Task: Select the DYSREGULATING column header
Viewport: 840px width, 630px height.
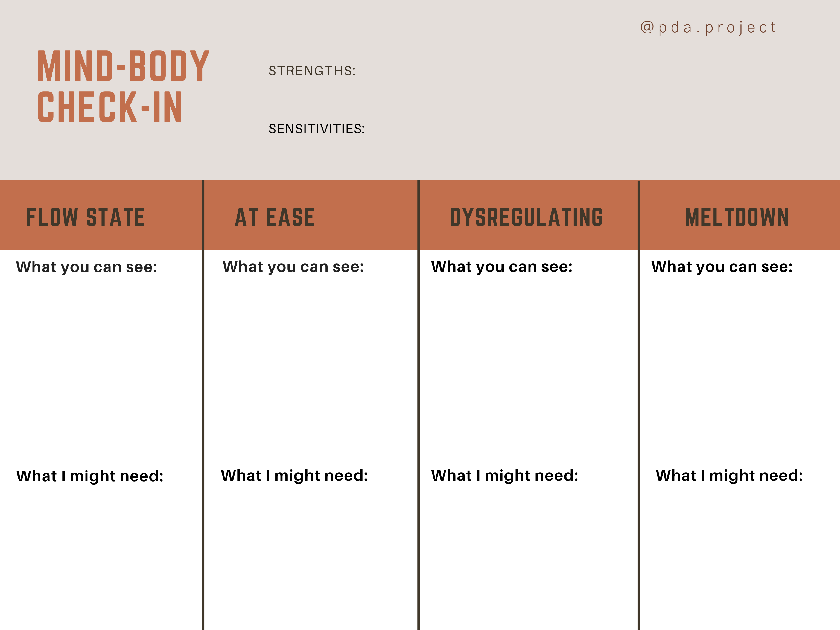Action: point(526,217)
